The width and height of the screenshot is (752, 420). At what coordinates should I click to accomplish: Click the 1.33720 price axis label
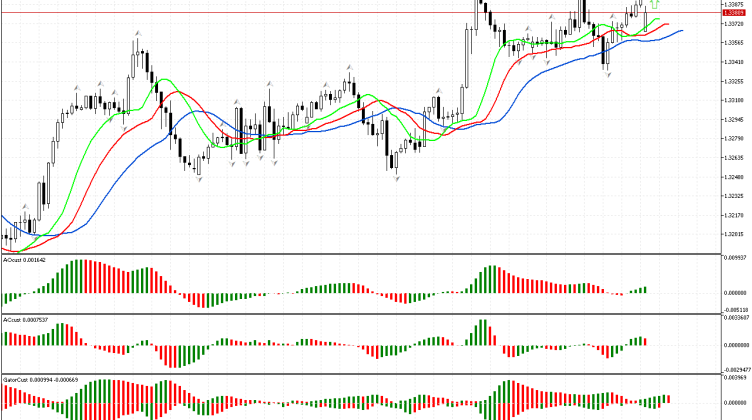coord(735,24)
